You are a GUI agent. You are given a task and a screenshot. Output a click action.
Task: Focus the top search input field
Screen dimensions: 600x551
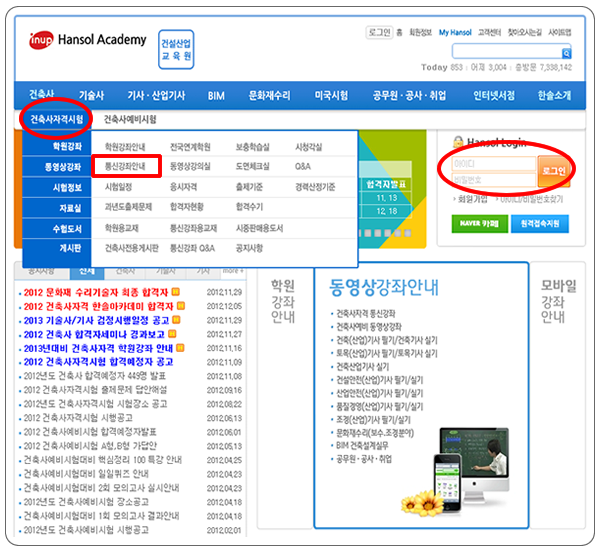[x=507, y=51]
